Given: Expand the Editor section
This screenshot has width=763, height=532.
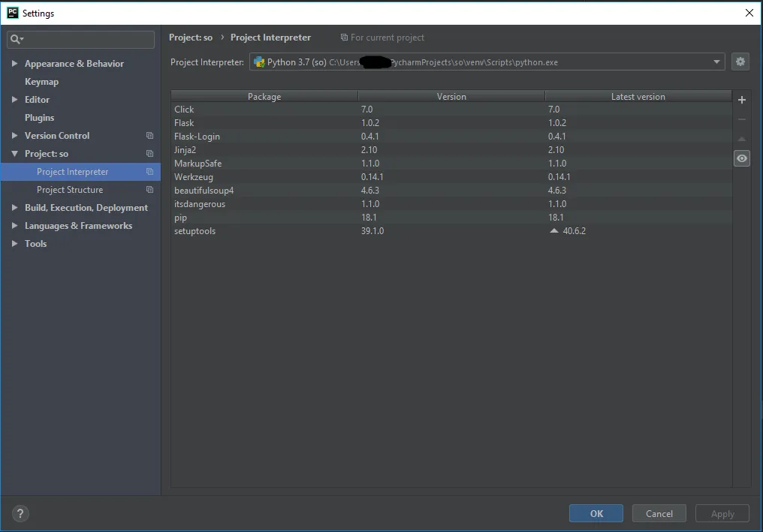Looking at the screenshot, I should 14,100.
